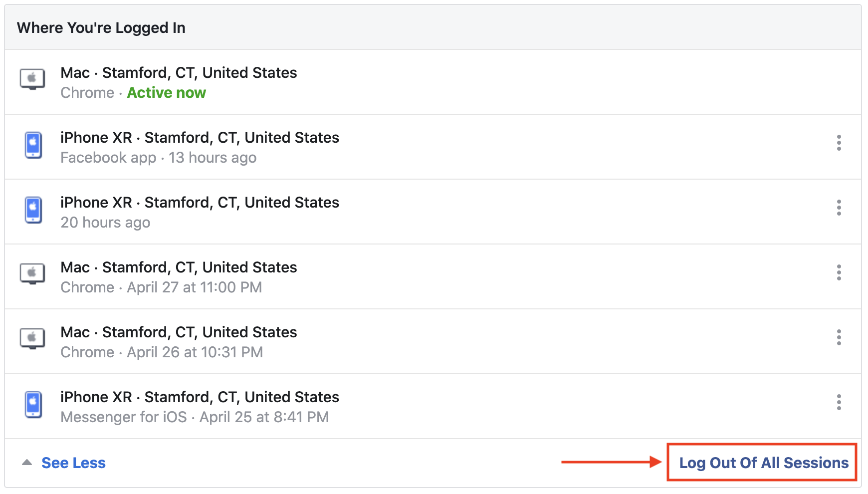This screenshot has width=868, height=494.
Task: Click Mac icon for April 26 session
Action: point(32,338)
